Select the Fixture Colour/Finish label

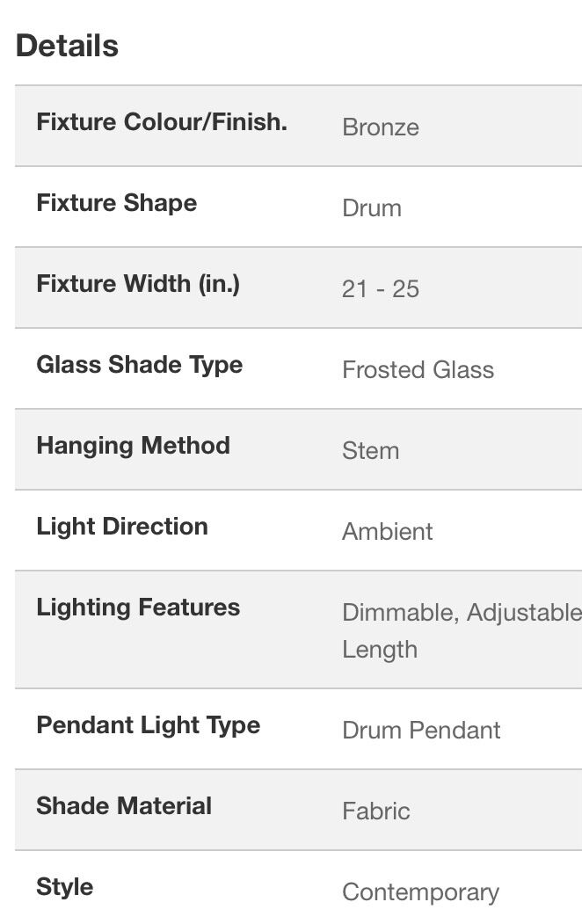tap(162, 122)
